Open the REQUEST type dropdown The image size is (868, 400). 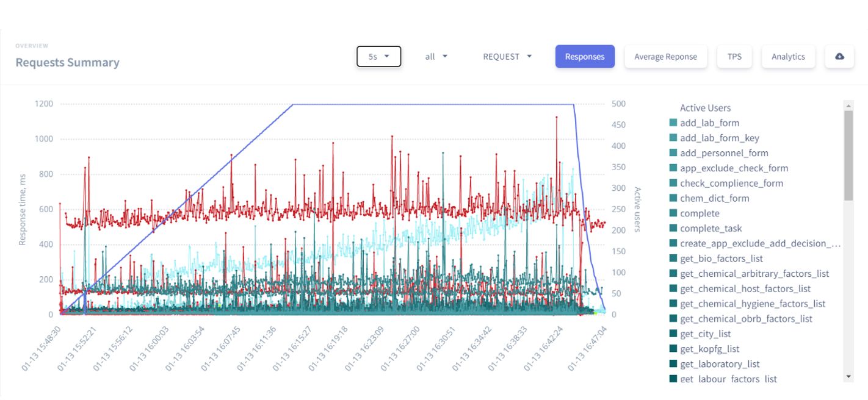click(x=507, y=57)
